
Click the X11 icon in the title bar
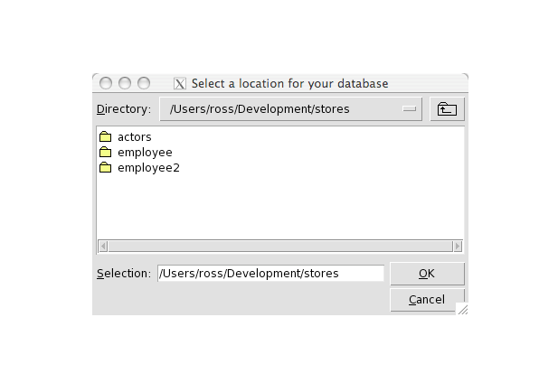point(179,84)
